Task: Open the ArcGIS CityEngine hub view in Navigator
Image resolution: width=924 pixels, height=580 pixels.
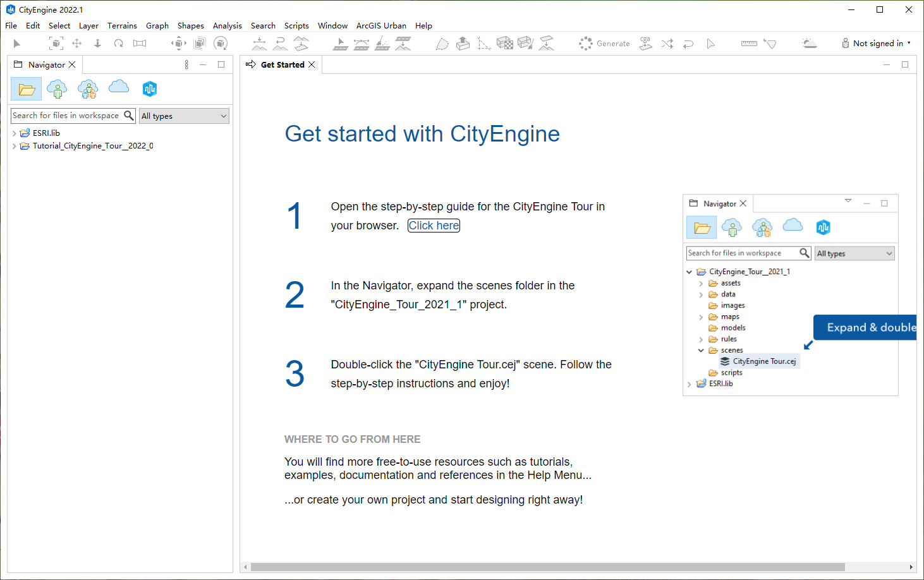Action: coord(150,88)
